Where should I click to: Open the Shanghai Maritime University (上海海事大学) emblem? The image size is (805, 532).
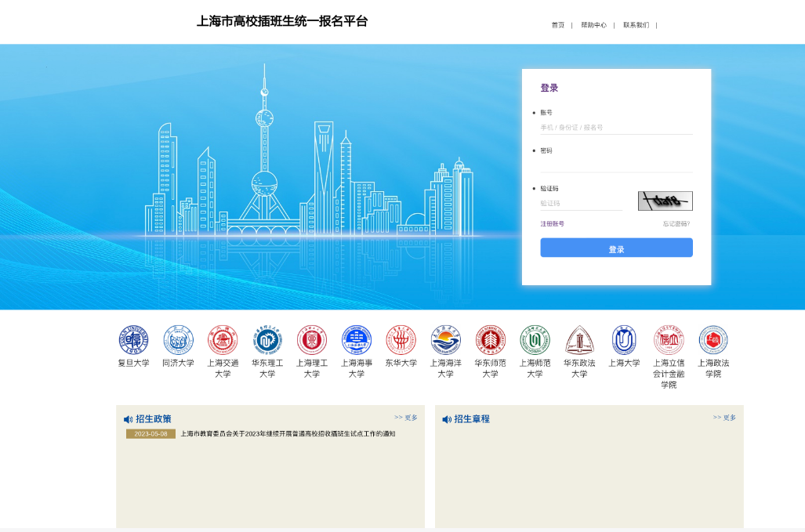click(x=357, y=341)
